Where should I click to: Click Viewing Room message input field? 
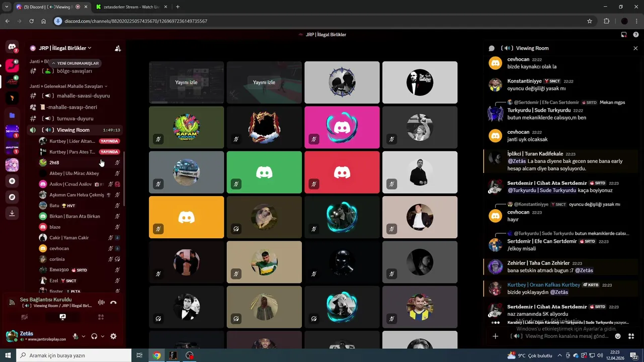click(558, 336)
